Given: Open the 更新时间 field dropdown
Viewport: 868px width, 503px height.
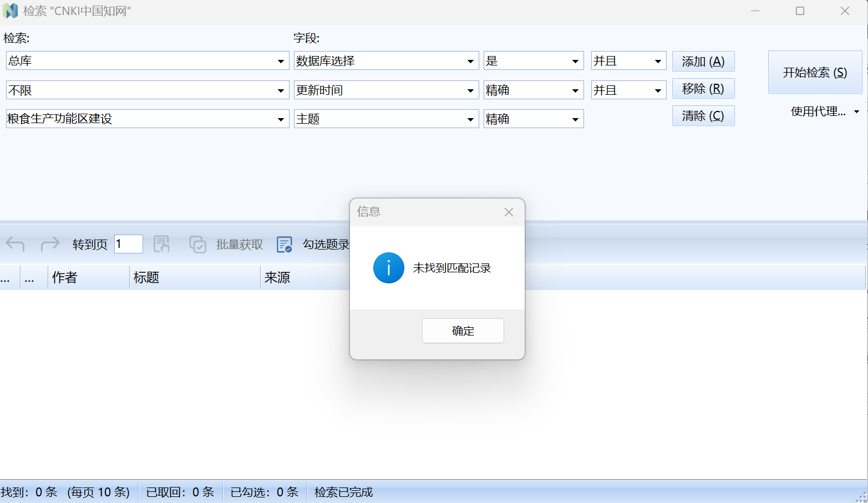Looking at the screenshot, I should (470, 90).
